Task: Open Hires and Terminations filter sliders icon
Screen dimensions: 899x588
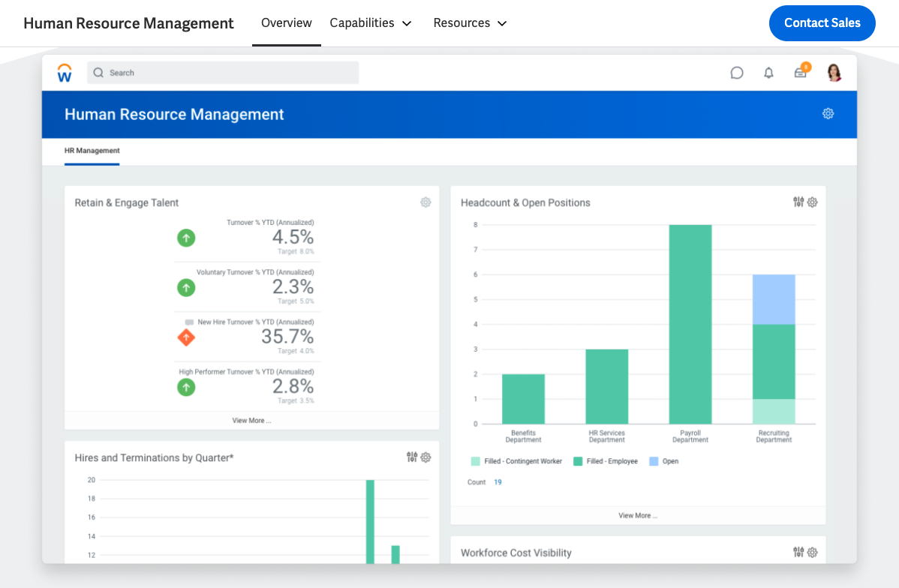Action: click(x=412, y=457)
